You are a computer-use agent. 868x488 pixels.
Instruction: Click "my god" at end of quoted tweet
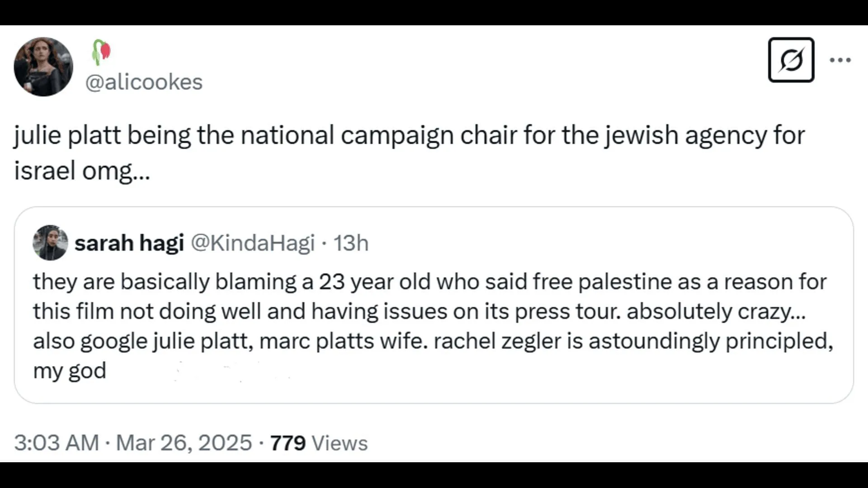[70, 371]
